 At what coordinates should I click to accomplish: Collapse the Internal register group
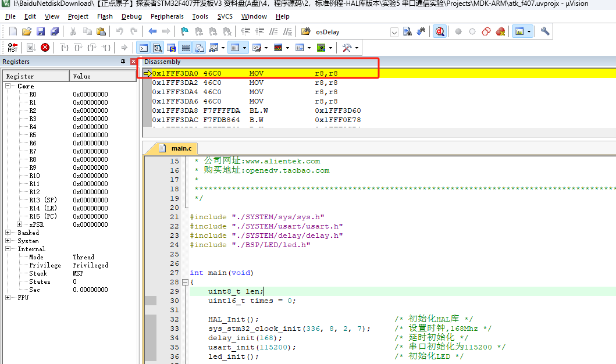(8, 249)
